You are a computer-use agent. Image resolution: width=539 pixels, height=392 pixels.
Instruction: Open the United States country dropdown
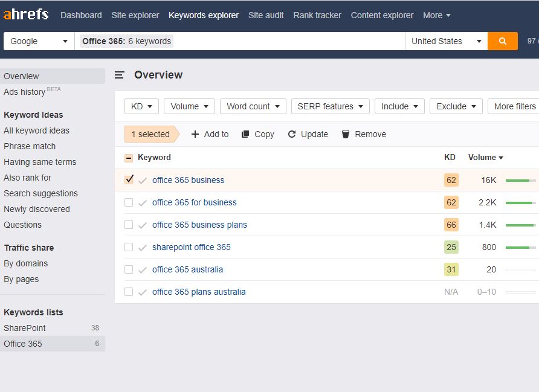tap(446, 41)
